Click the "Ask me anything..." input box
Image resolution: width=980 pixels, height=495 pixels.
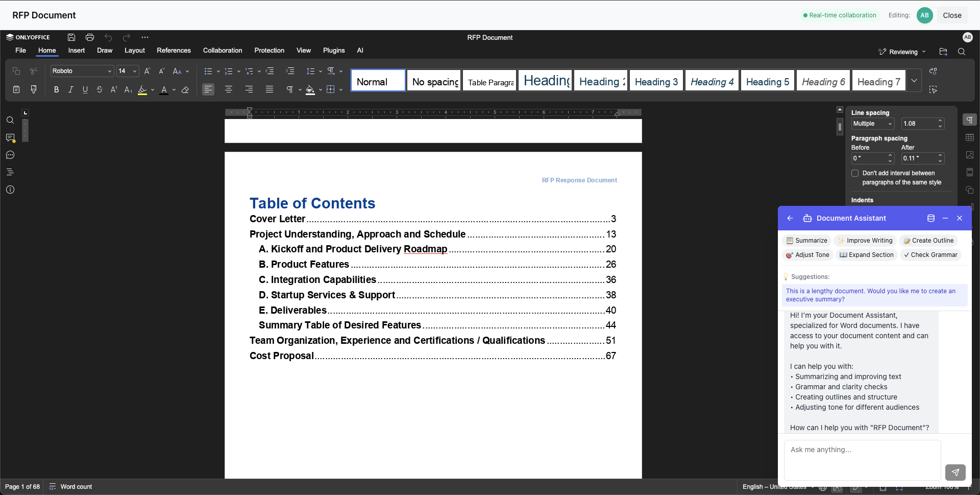click(x=862, y=460)
